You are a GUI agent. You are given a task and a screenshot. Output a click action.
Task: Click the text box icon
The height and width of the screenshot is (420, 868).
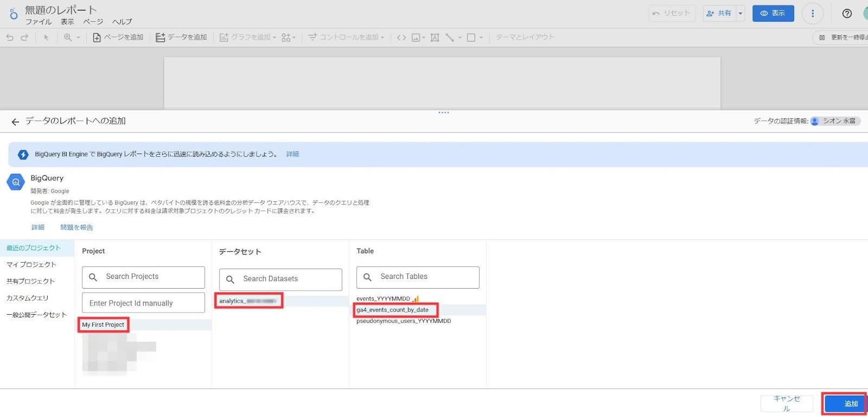[x=435, y=37]
